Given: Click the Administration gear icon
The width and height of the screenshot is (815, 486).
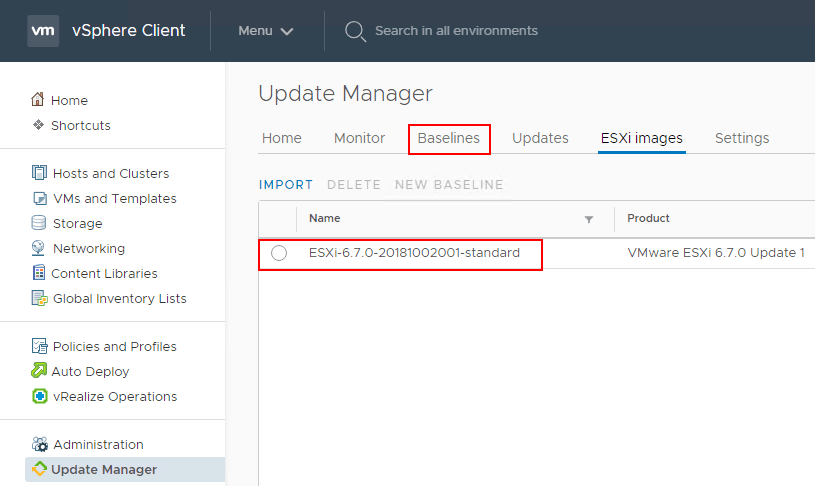Looking at the screenshot, I should [x=40, y=444].
